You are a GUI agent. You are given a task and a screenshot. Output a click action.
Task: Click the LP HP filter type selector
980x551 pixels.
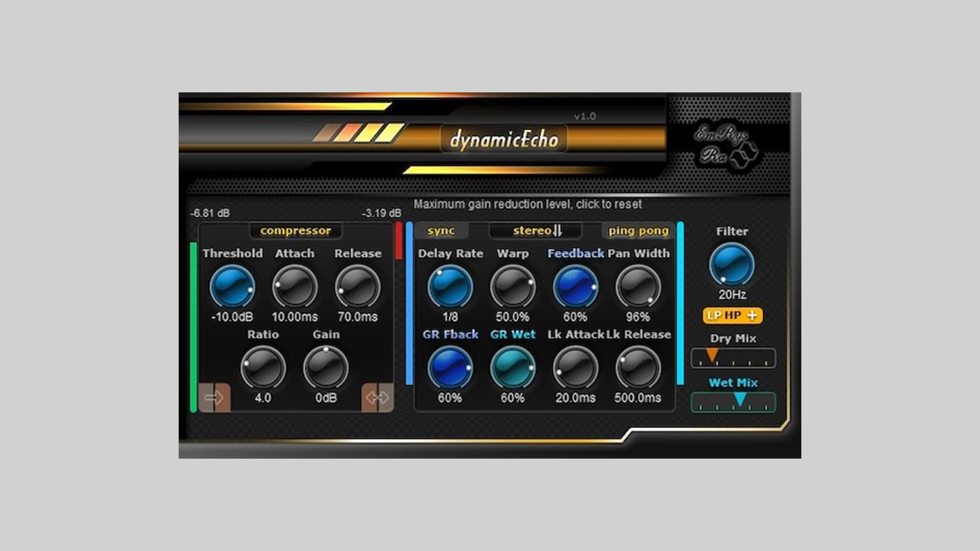click(732, 316)
